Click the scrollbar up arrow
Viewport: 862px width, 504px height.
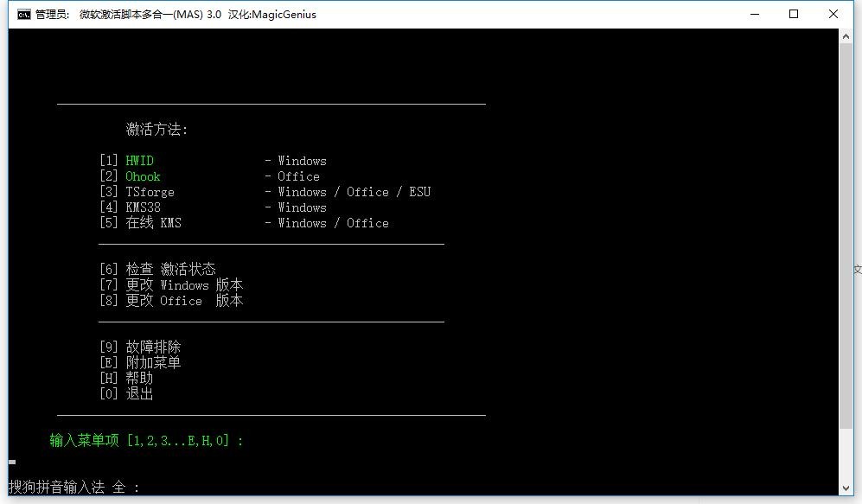pyautogui.click(x=846, y=36)
